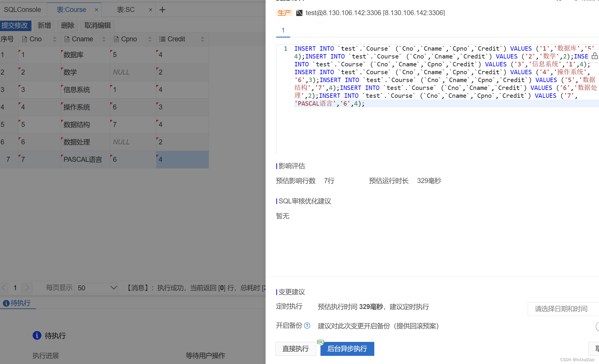Viewport: 599px width, 364px height.
Task: Toggle the 开启备份 backup switch
Action: [597, 326]
